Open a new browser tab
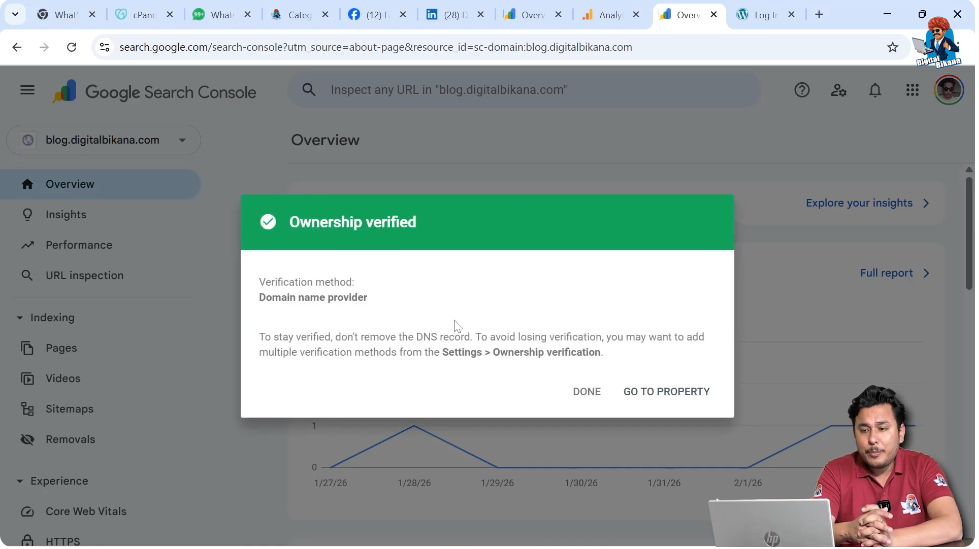This screenshot has width=979, height=549. coord(821,14)
